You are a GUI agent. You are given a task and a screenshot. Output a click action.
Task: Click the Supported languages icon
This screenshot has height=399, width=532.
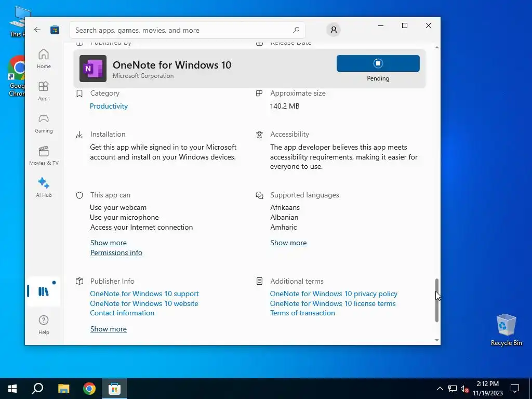(x=259, y=195)
